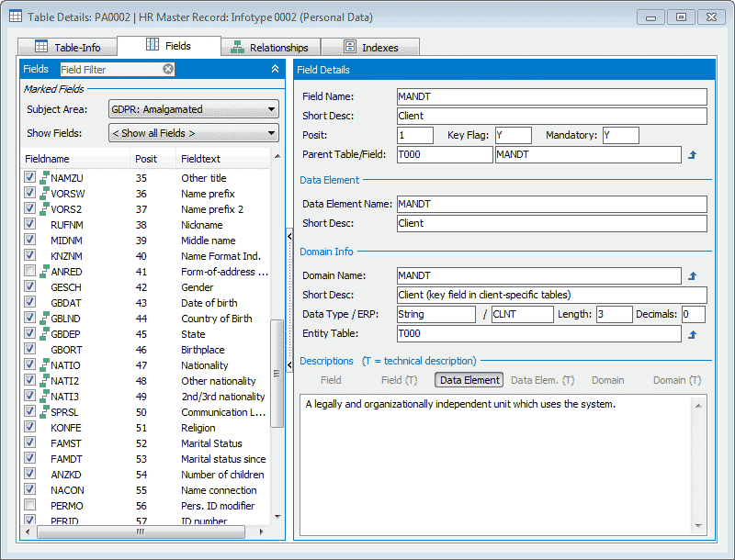Click the table icon in the title bar
Image resolution: width=735 pixels, height=560 pixels.
point(16,17)
